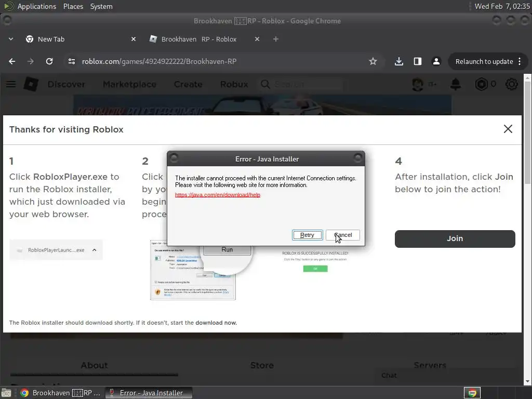Screen dimensions: 532x399
Task: Open Roblox notifications bell
Action: (455, 84)
